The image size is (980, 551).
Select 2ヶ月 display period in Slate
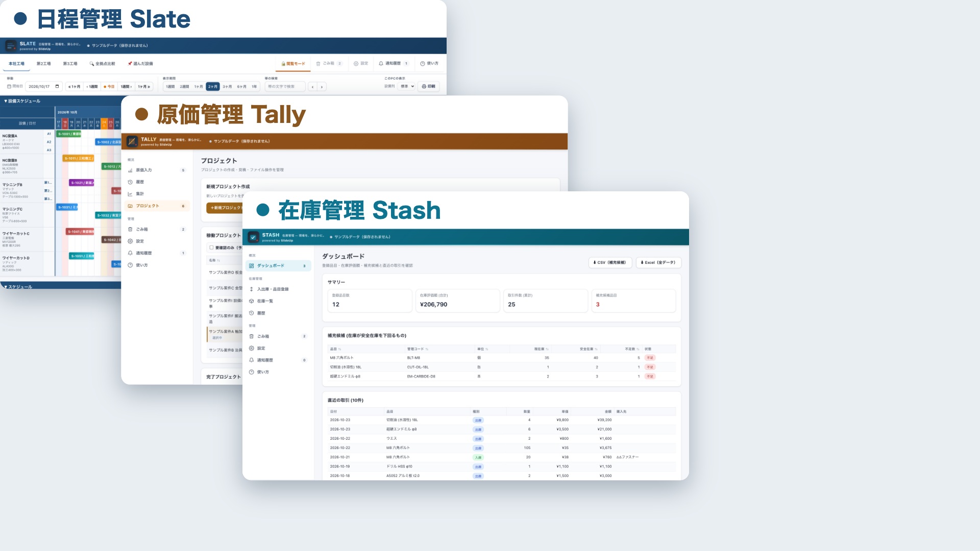(x=213, y=87)
